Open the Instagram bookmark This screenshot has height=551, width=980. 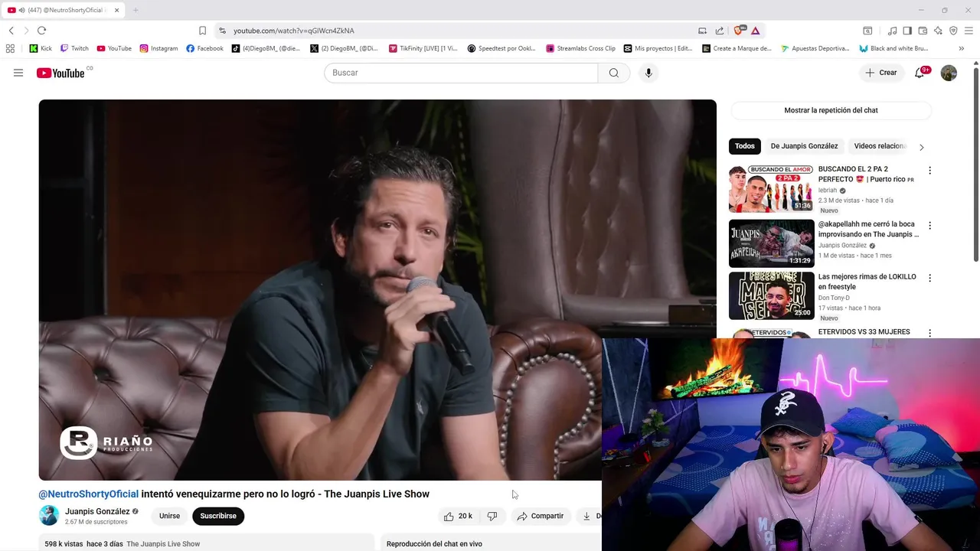point(158,48)
